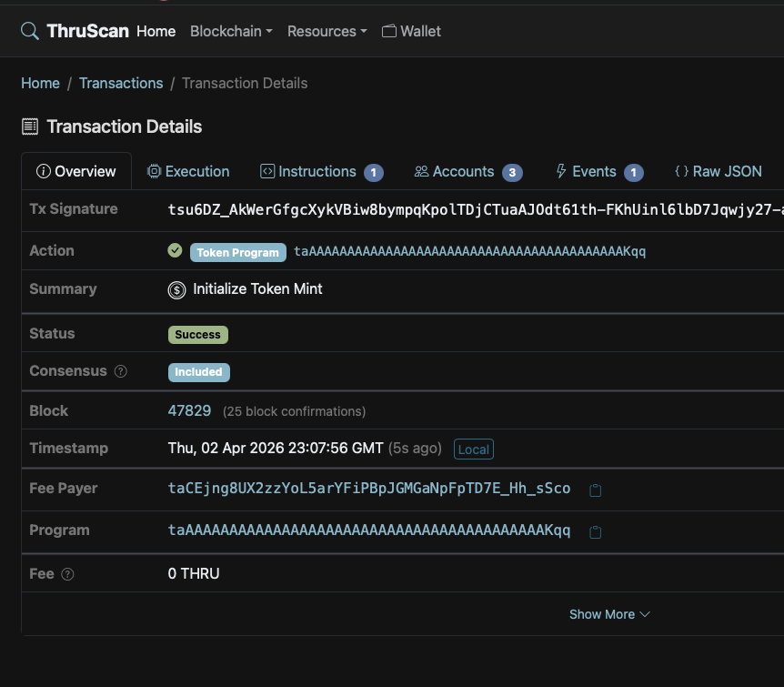Open program address link in Action row
Screen dimensions: 784x687
469,251
